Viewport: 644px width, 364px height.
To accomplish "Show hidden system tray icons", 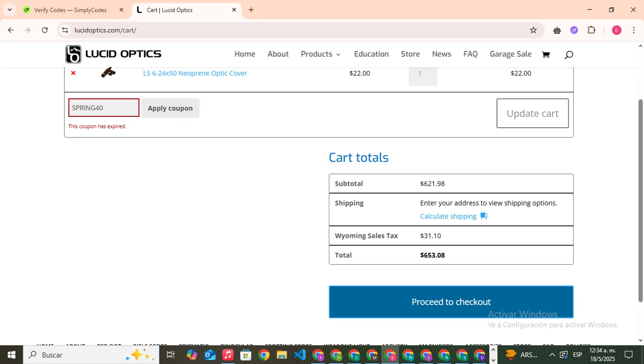I will 552,355.
